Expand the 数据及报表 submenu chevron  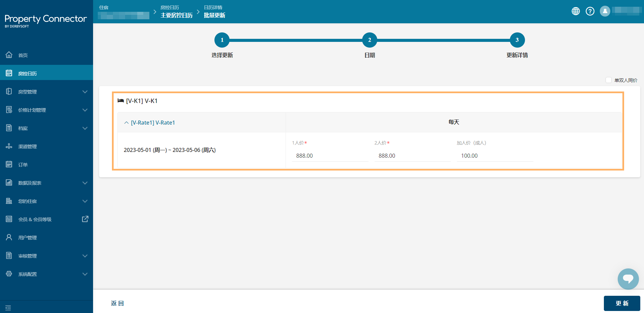[x=85, y=183]
